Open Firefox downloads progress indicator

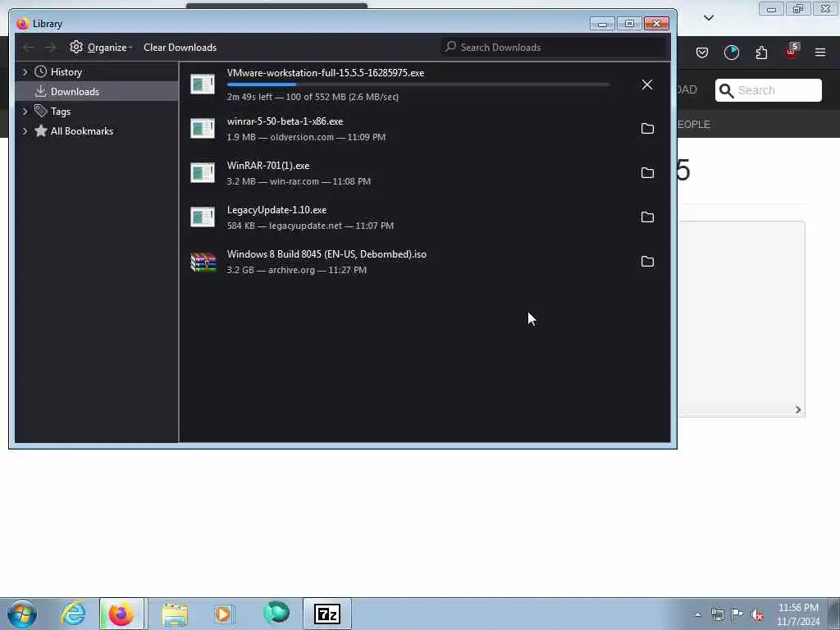click(x=731, y=52)
